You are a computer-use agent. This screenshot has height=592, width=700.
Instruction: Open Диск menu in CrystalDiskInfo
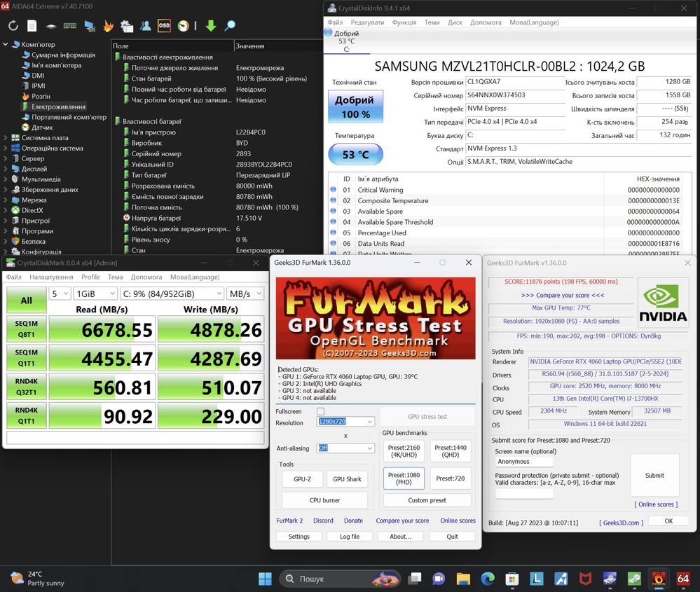tap(455, 22)
